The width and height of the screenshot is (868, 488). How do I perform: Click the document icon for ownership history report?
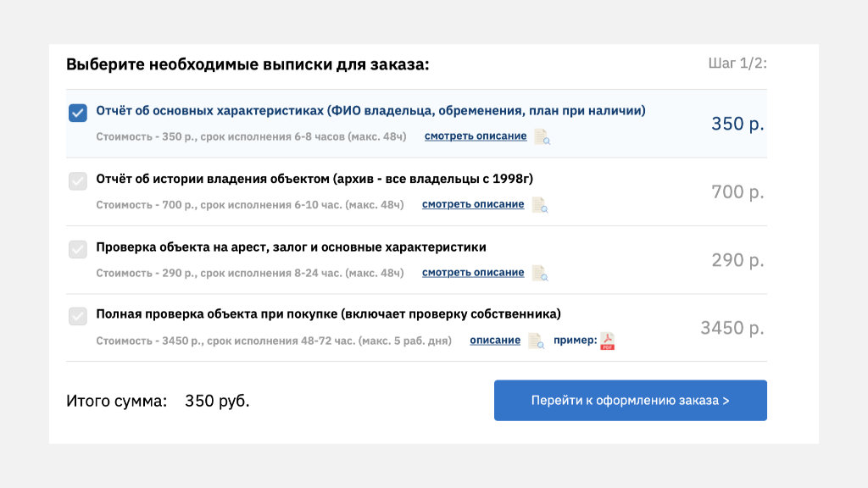coord(539,204)
